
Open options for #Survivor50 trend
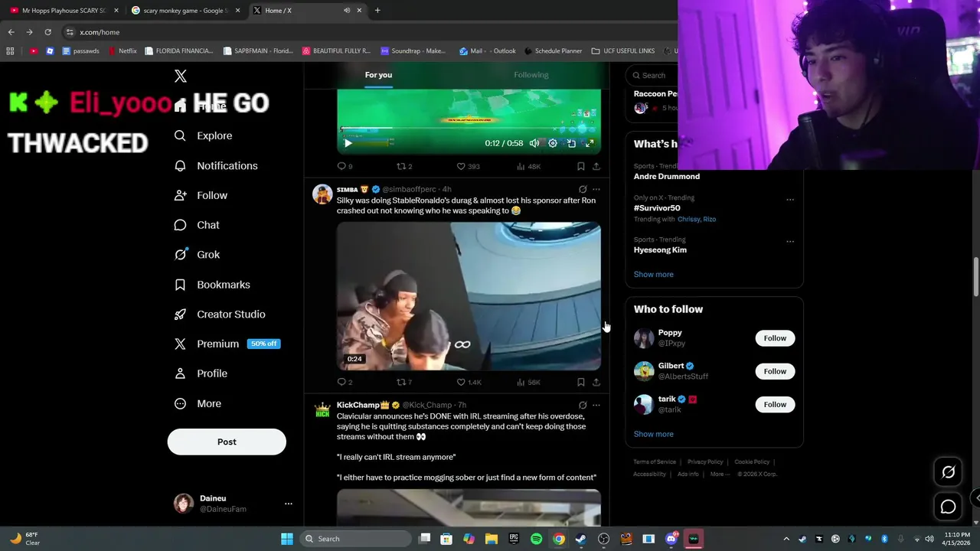pyautogui.click(x=790, y=200)
